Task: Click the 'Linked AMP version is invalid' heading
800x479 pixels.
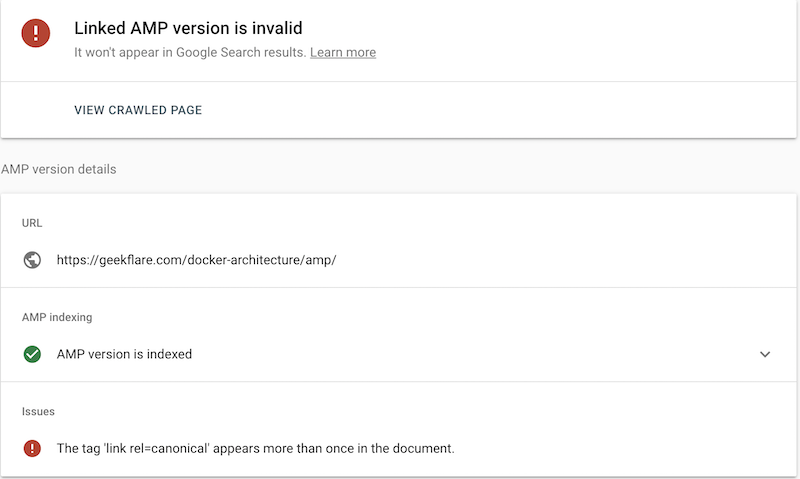Action: tap(188, 28)
